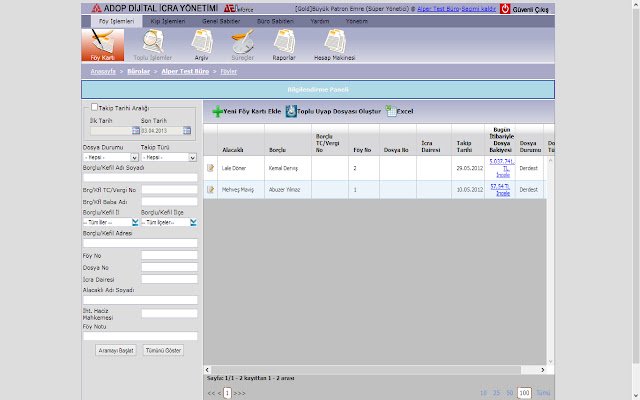Open the Yardım menu
The image size is (640, 400).
click(x=320, y=21)
